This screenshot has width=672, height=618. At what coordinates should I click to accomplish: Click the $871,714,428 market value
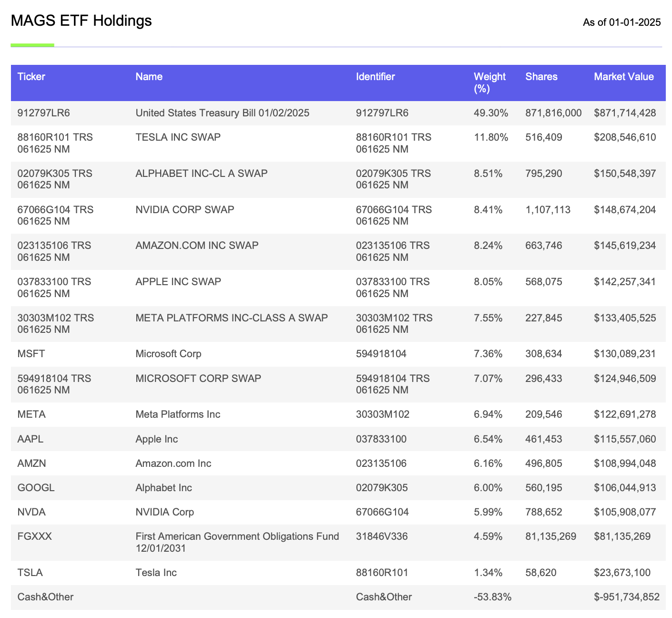[x=625, y=113]
